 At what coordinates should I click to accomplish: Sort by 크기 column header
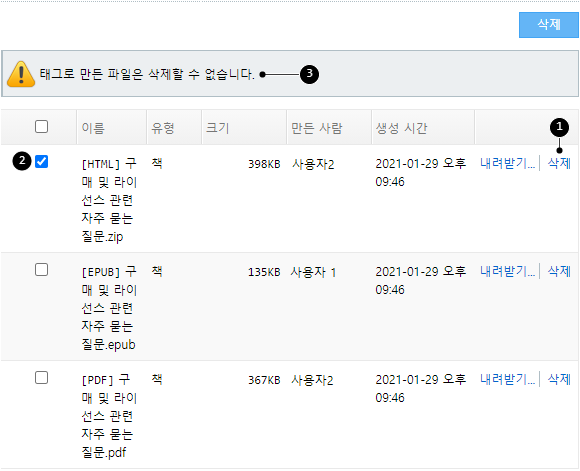coord(218,128)
